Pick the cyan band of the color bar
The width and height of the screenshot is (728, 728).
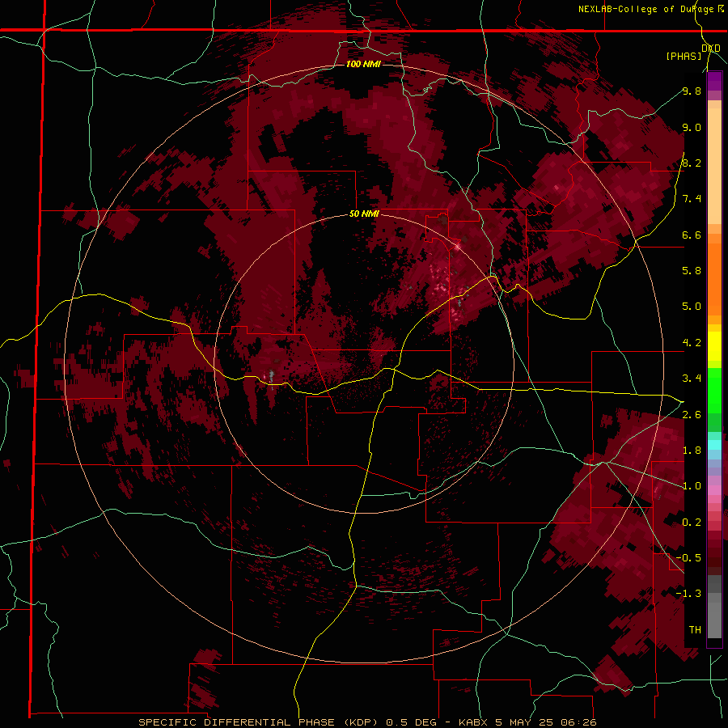pyautogui.click(x=714, y=444)
